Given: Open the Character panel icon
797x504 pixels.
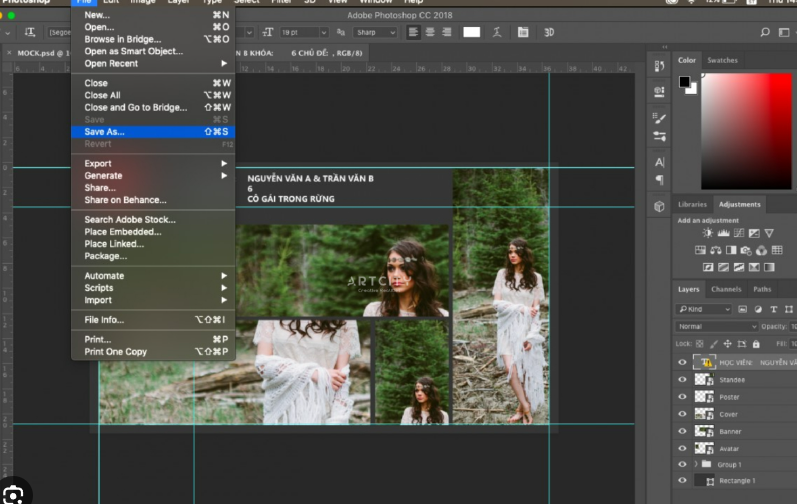Looking at the screenshot, I should (659, 162).
